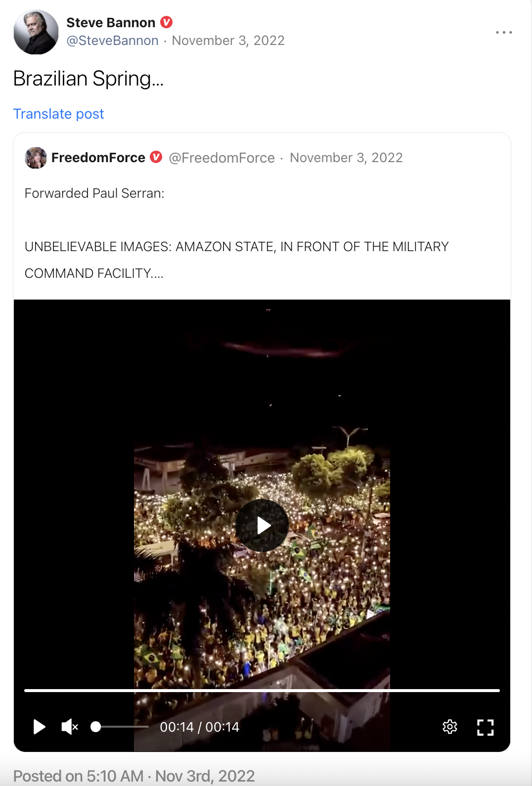The image size is (532, 786).
Task: Click the quoted post date November 3, 2022
Action: click(346, 158)
